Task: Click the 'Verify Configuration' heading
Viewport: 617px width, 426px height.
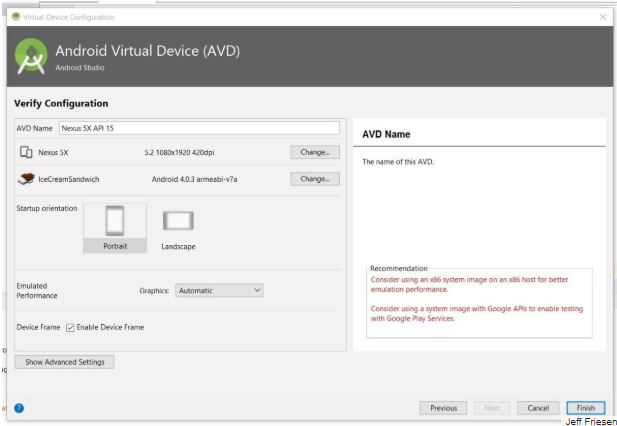Action: point(61,103)
